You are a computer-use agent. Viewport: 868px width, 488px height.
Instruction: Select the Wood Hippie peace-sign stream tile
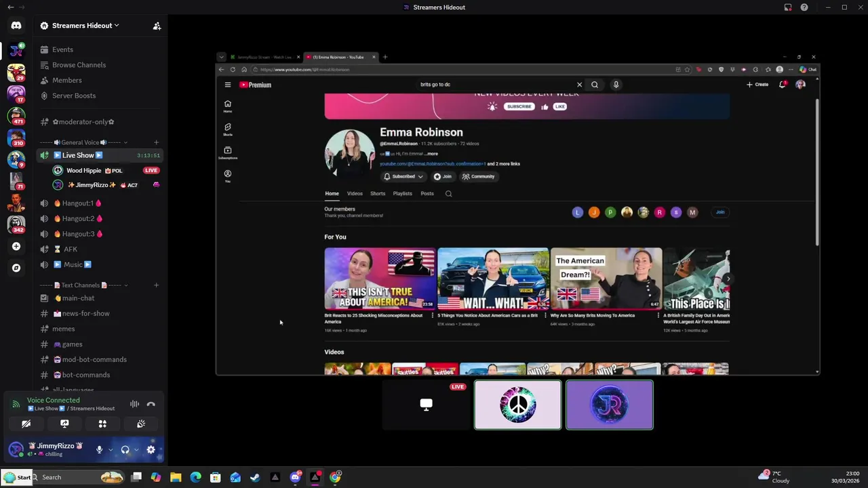click(518, 405)
